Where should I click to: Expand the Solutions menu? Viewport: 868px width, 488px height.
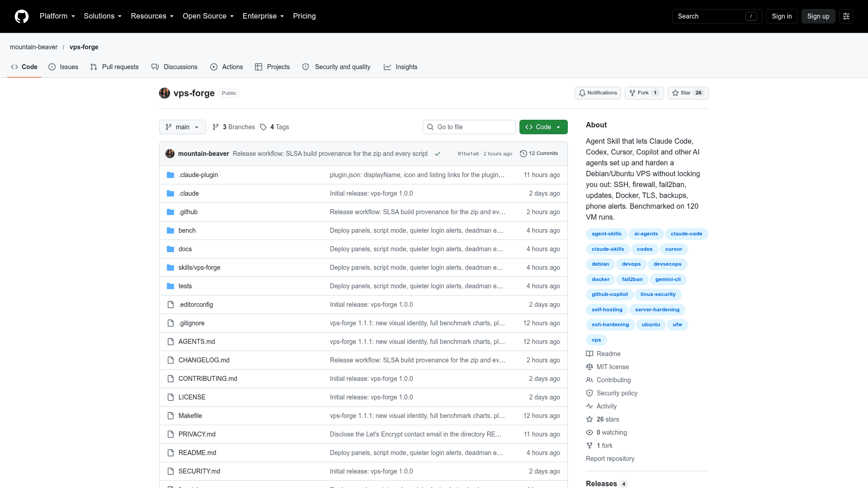pos(103,16)
